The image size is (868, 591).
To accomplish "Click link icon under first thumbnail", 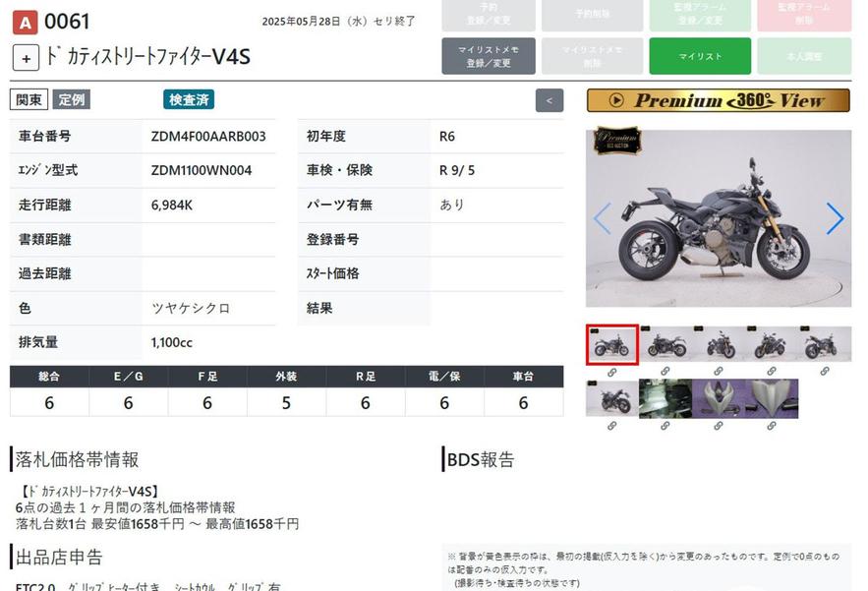I will [611, 372].
